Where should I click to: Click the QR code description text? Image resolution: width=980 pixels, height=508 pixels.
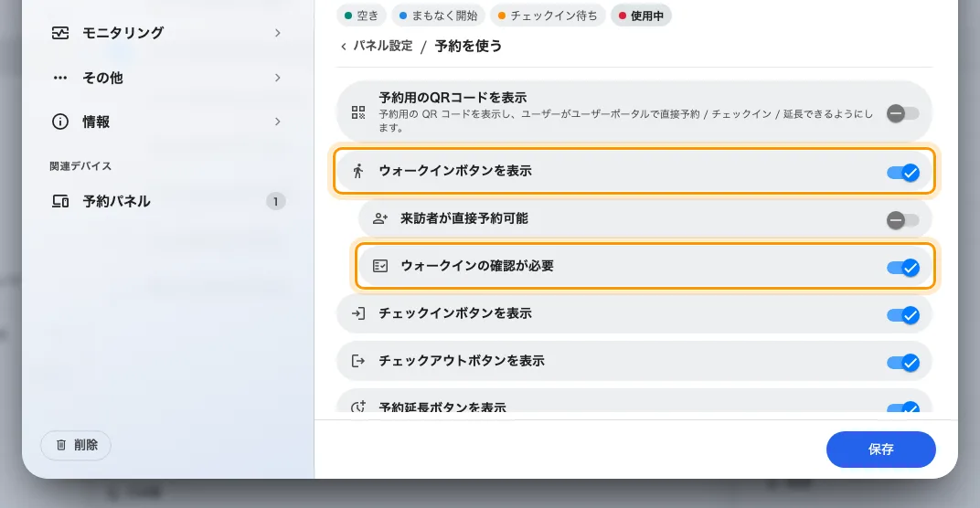tap(625, 121)
